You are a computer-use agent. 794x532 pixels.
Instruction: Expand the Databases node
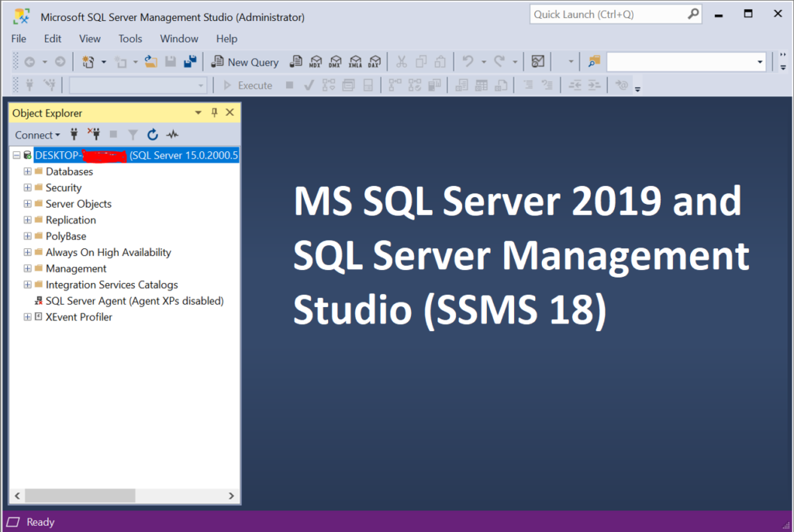click(27, 171)
